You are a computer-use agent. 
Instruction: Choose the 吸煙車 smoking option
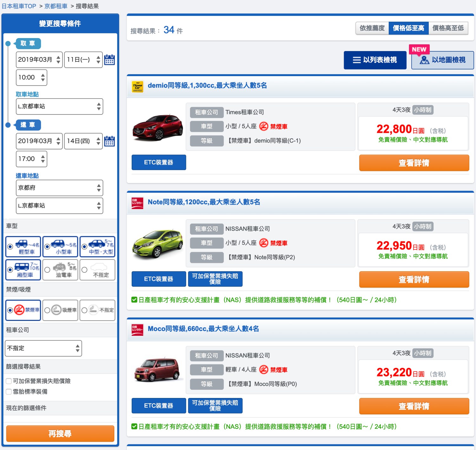(60, 310)
